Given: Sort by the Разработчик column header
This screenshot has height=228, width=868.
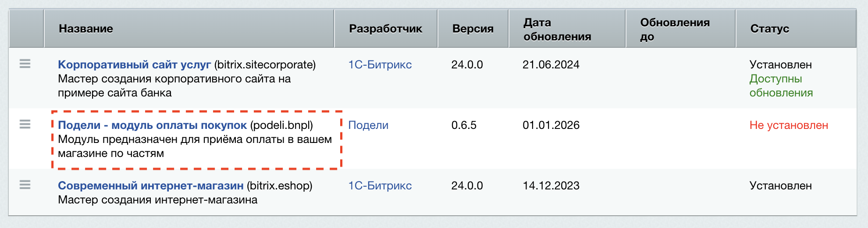Looking at the screenshot, I should 386,29.
